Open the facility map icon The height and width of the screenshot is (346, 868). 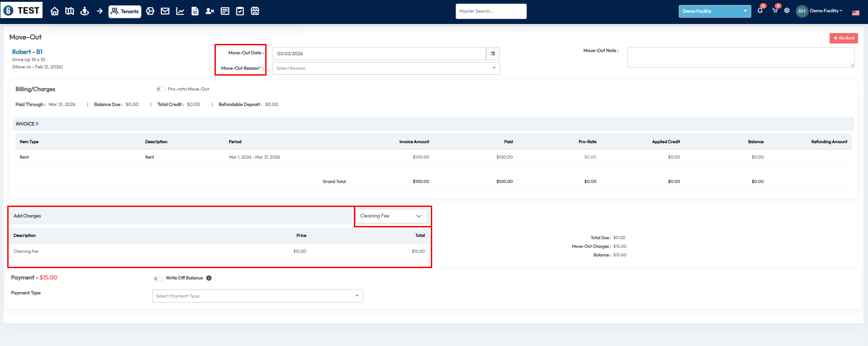70,11
